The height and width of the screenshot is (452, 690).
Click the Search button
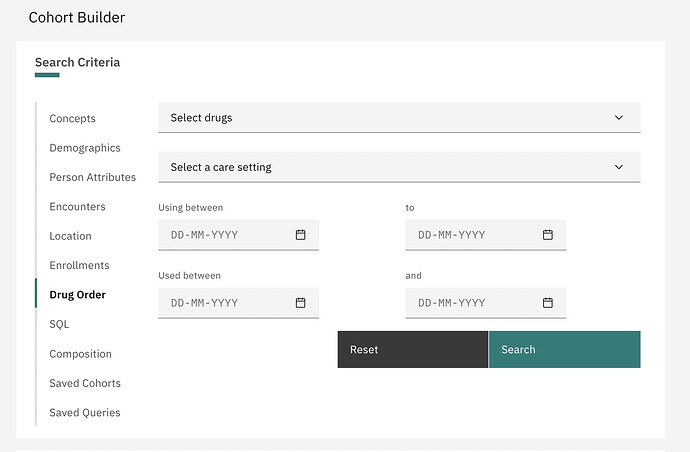pyautogui.click(x=565, y=349)
